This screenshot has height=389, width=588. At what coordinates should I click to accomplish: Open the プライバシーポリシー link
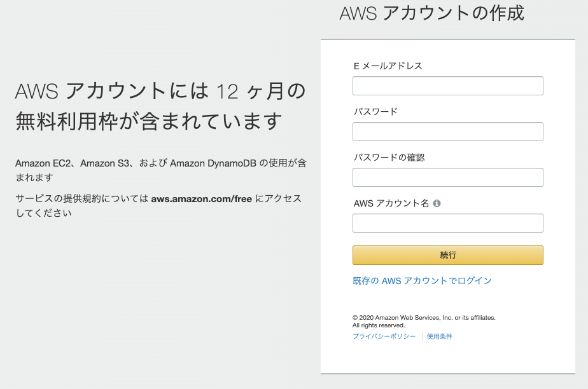click(x=384, y=336)
